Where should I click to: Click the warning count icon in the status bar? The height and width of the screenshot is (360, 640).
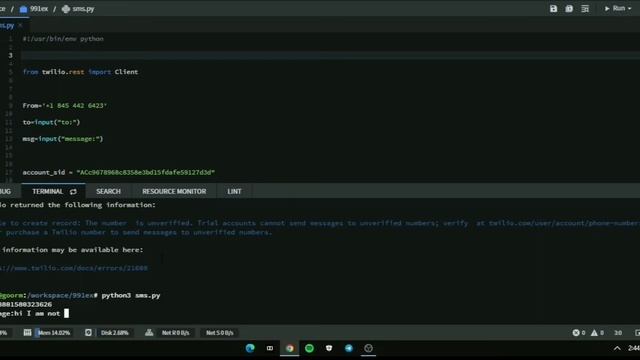click(594, 333)
